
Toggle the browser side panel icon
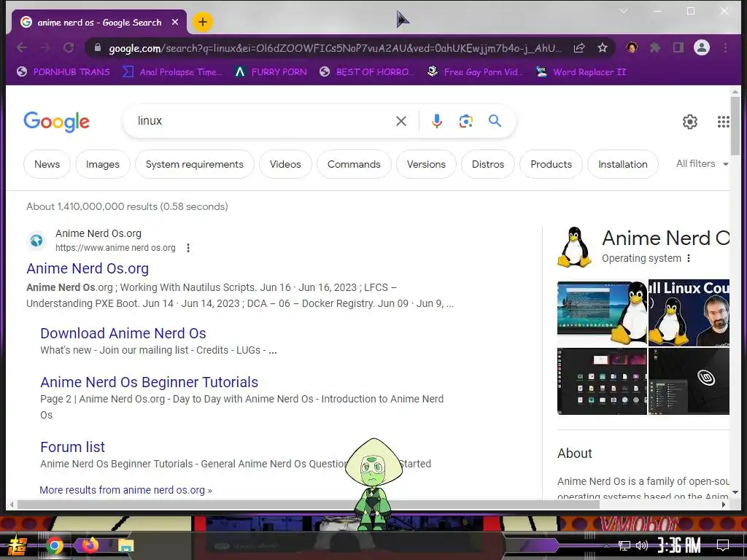click(x=678, y=47)
